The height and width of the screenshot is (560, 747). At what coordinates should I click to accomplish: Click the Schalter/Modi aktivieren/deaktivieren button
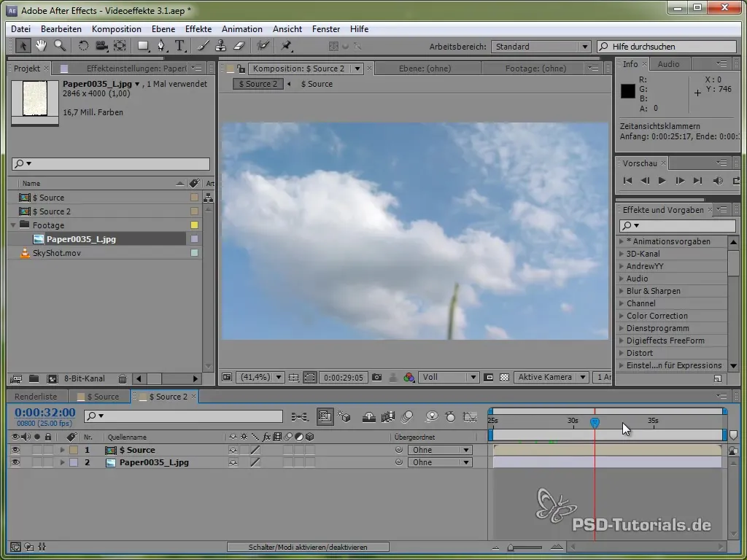click(x=308, y=548)
